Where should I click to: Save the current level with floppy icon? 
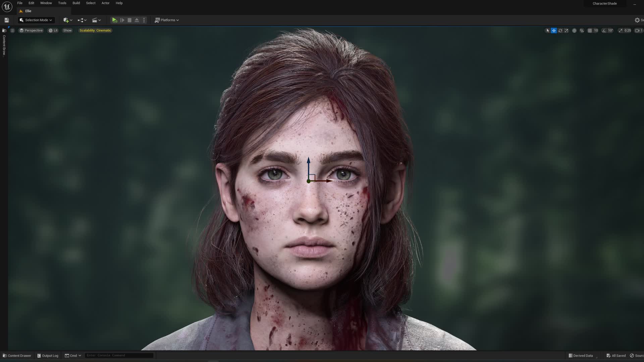(x=6, y=20)
